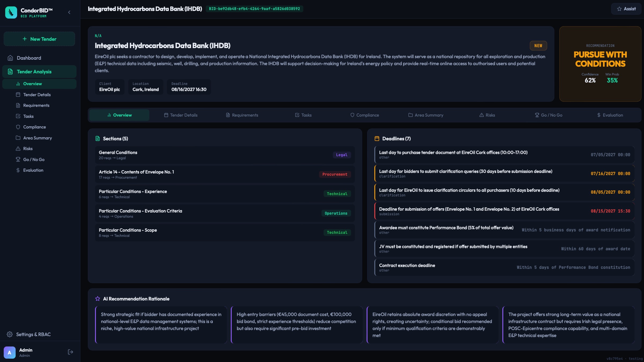Open Dashboard from the sidebar

[39, 58]
